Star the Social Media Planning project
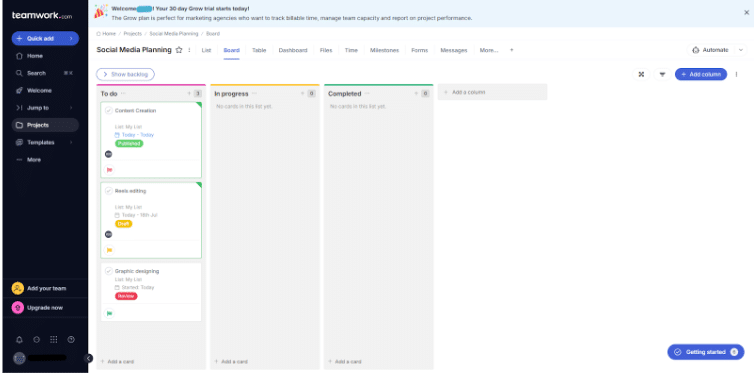754x375 pixels. [179, 50]
